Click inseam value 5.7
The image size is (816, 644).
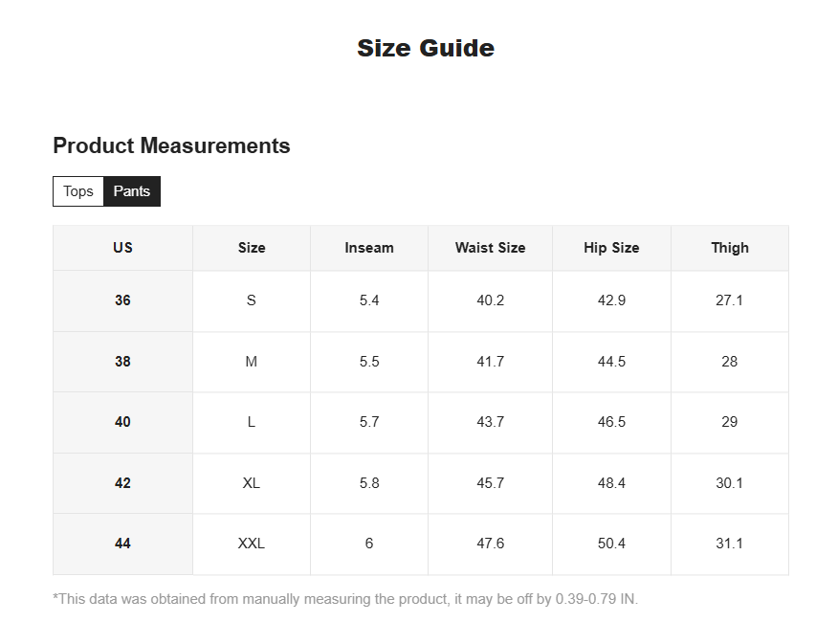tap(369, 422)
